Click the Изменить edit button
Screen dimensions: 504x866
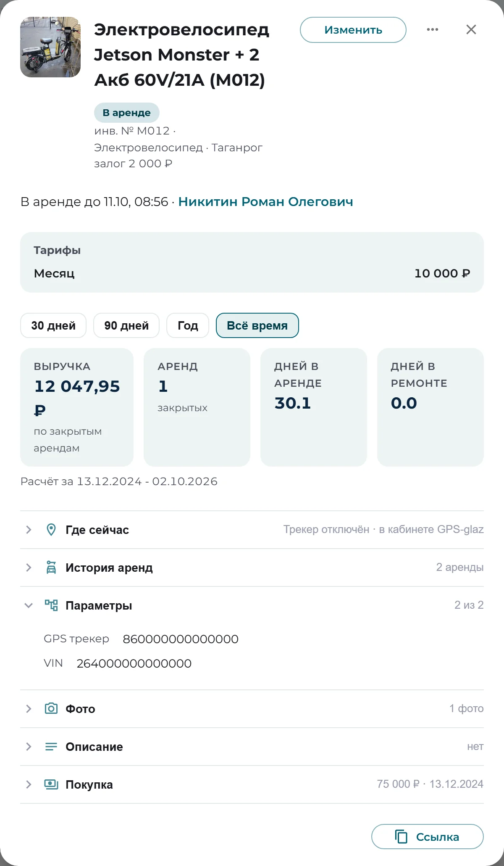353,30
